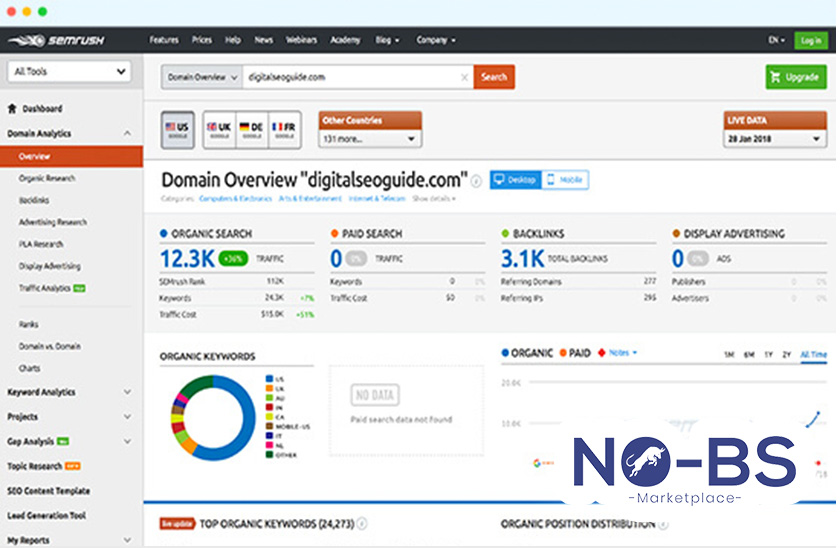Expand the Projects section

(127, 416)
